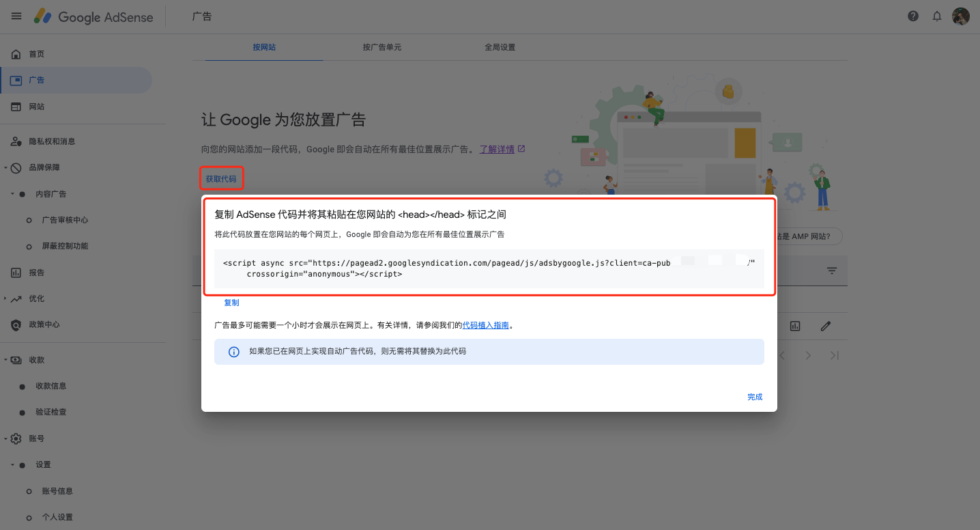Switch to the 全局设置 tab
The image size is (980, 530).
click(x=500, y=48)
